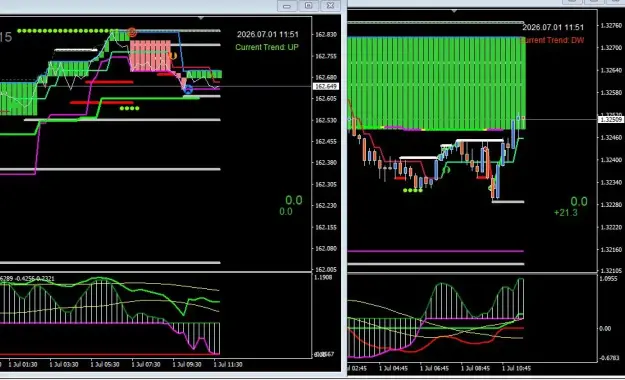Click the 1.0955 indicator scale value
The height and width of the screenshot is (380, 625).
[609, 279]
